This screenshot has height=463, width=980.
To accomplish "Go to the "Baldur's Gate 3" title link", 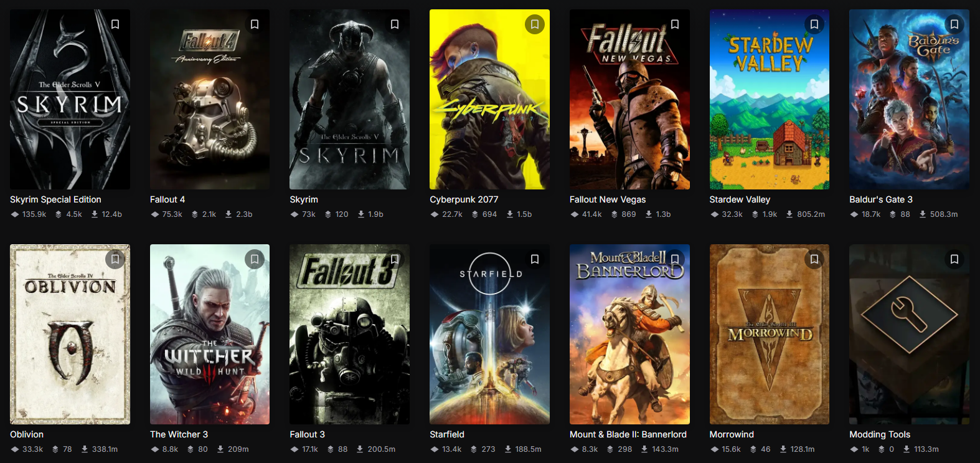I will pos(881,199).
